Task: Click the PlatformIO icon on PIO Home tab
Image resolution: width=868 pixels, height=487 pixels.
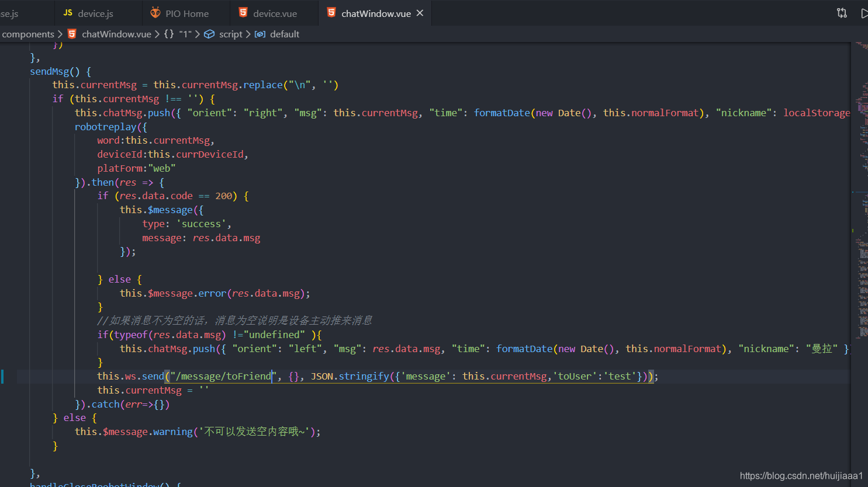Action: [155, 13]
